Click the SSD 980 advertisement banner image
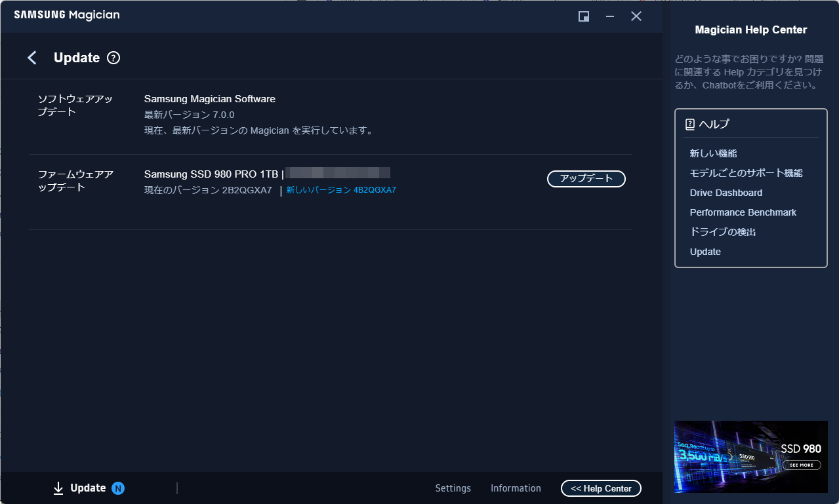Image resolution: width=839 pixels, height=504 pixels. [751, 456]
